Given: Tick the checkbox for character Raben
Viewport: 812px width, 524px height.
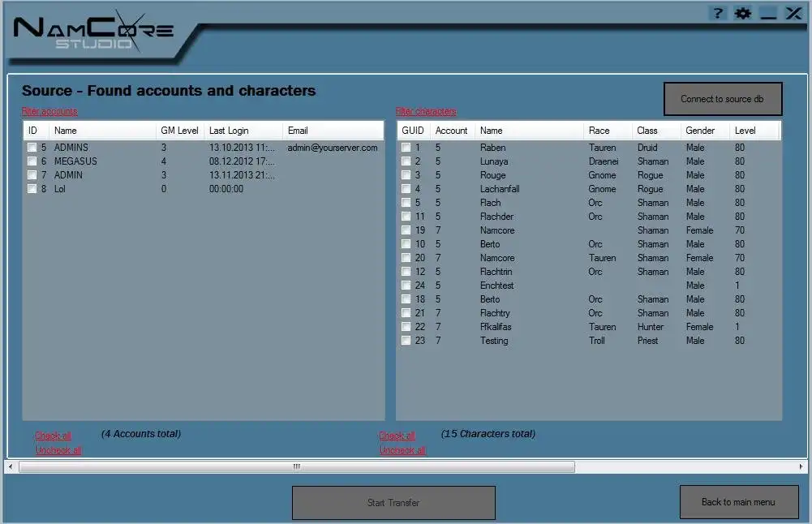Looking at the screenshot, I should [406, 148].
